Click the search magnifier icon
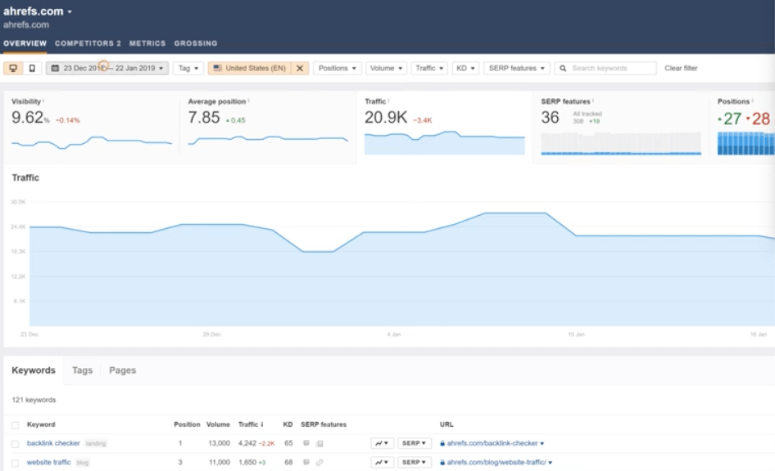 tap(562, 68)
